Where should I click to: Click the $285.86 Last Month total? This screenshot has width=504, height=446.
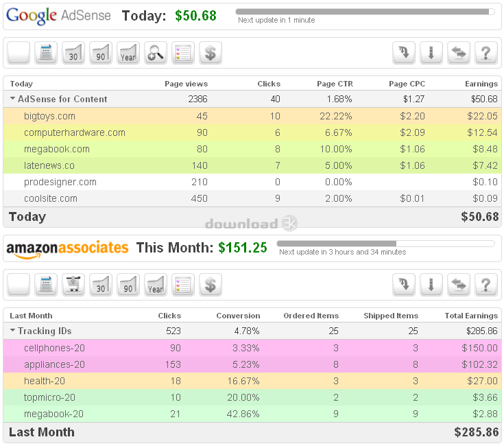pyautogui.click(x=477, y=432)
